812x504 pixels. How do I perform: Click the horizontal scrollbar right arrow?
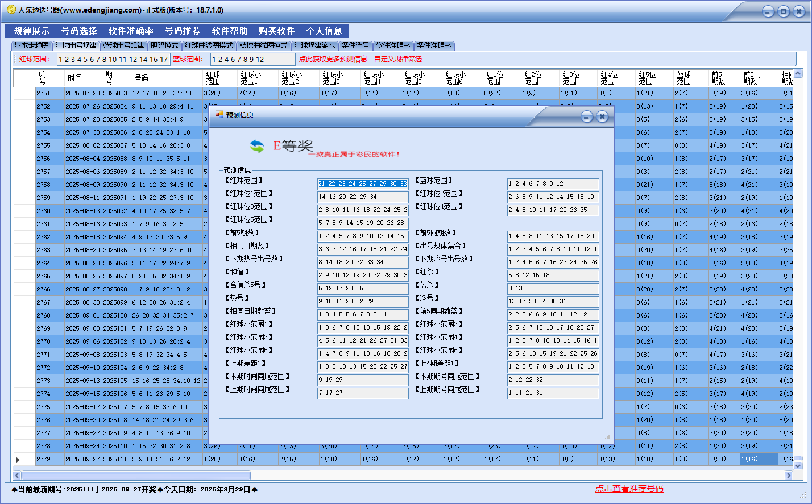click(x=789, y=475)
